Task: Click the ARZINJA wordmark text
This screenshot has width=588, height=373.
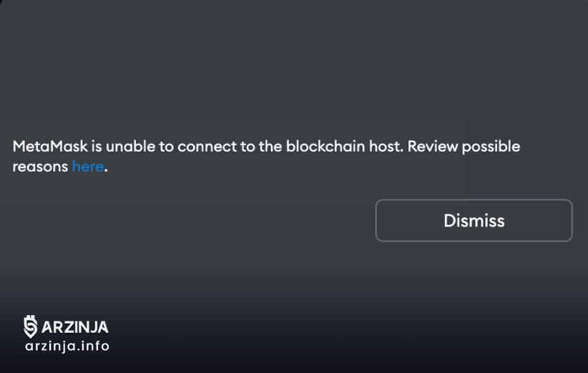Action: click(x=75, y=327)
